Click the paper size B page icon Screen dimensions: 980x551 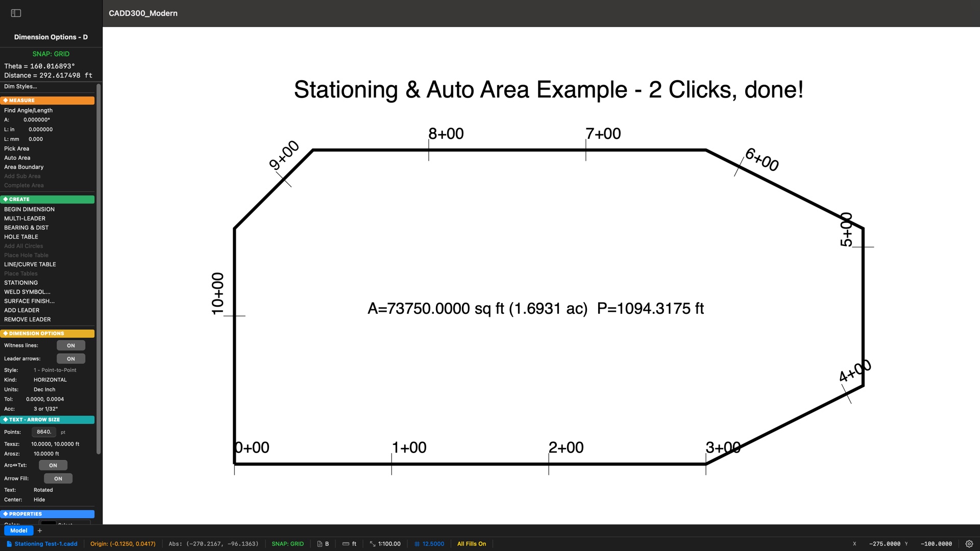pos(320,544)
